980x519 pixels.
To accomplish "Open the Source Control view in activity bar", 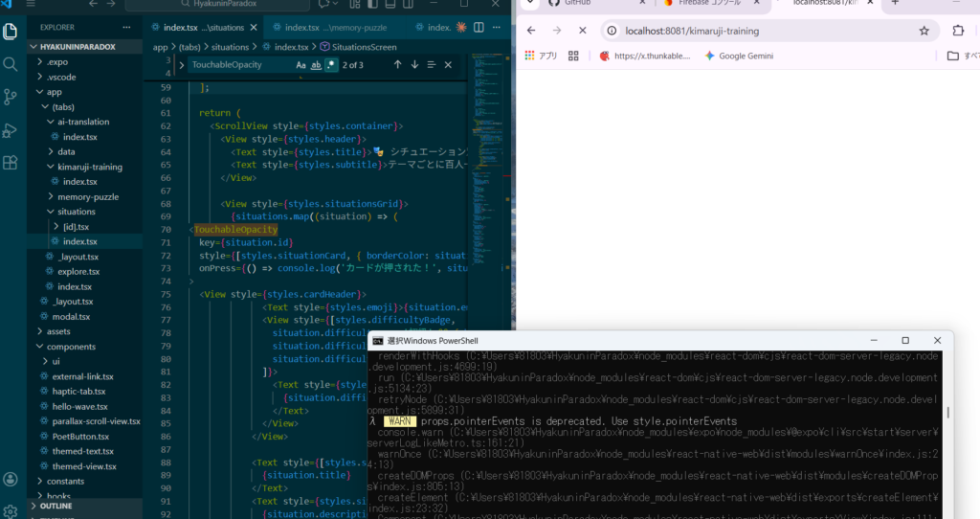I will [11, 97].
